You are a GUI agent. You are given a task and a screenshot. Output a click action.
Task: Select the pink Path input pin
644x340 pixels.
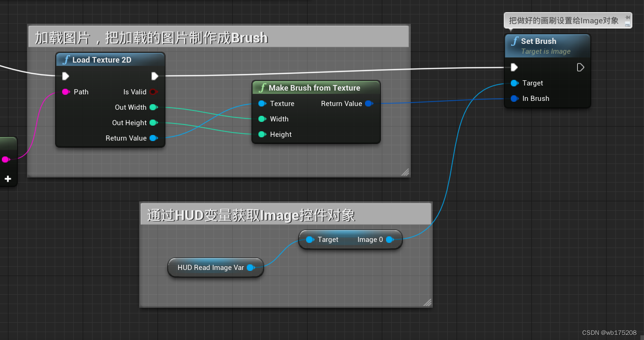pos(65,92)
